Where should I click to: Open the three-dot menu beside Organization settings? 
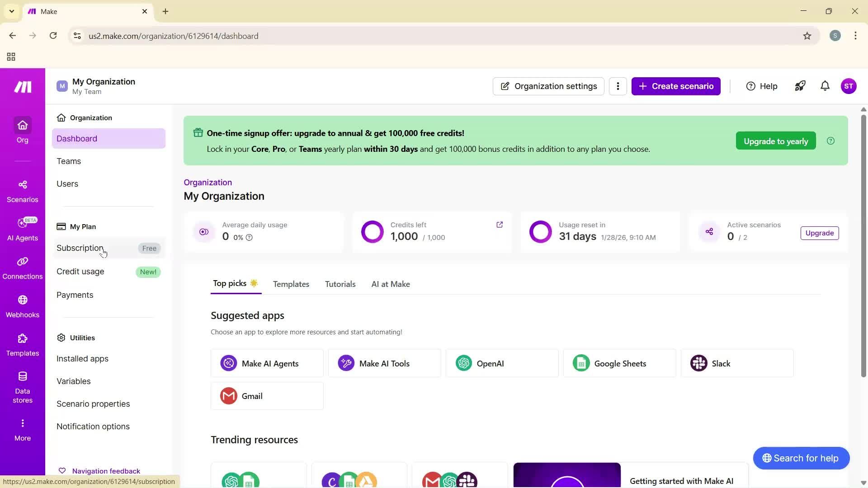pyautogui.click(x=618, y=86)
